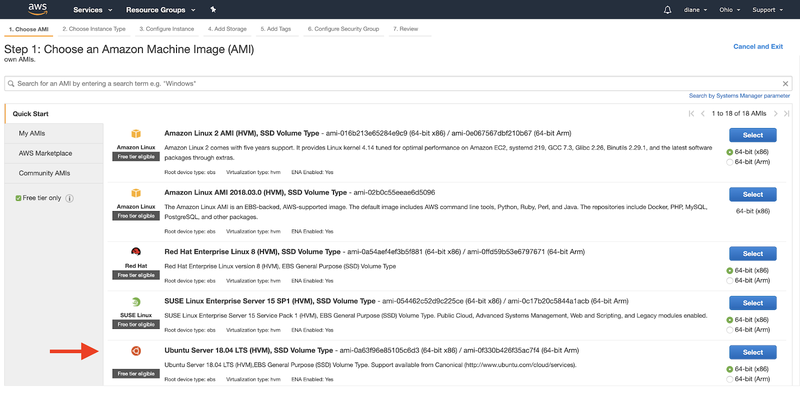This screenshot has width=800, height=394.
Task: Go to 2. Choose Instance Type step
Action: 94,29
